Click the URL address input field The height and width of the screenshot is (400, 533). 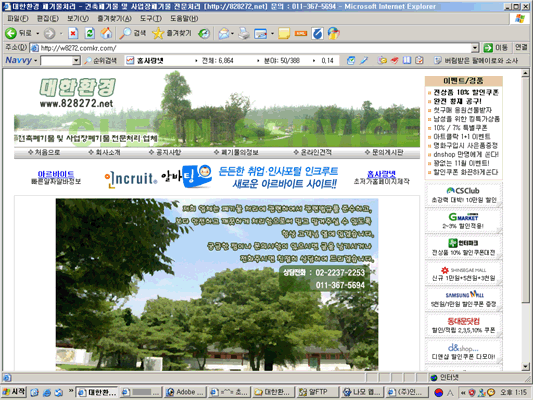click(x=251, y=48)
